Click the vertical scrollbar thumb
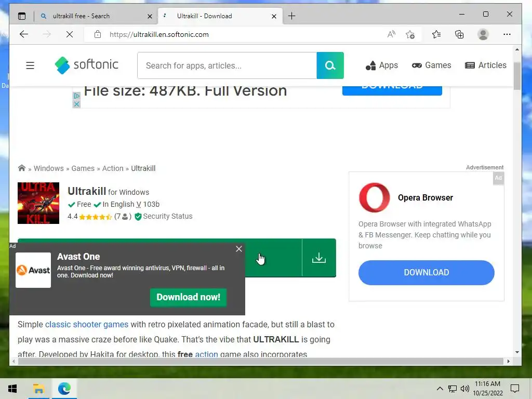532x399 pixels. click(517, 76)
